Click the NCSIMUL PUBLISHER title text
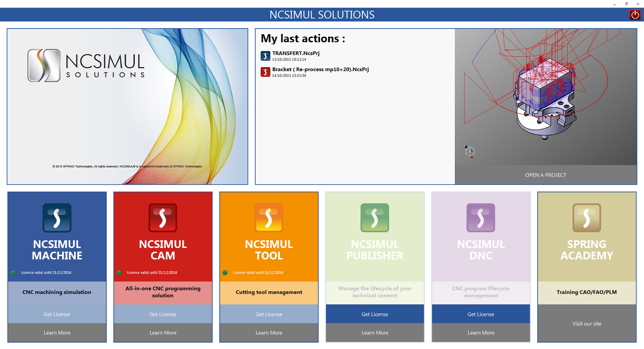644x349 pixels. [375, 250]
